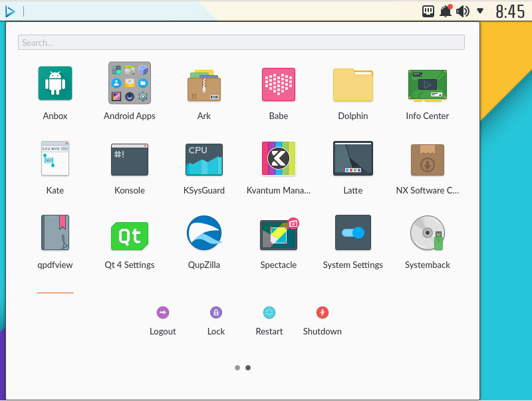532x401 pixels.
Task: Open QupZilla web browser
Action: (204, 233)
